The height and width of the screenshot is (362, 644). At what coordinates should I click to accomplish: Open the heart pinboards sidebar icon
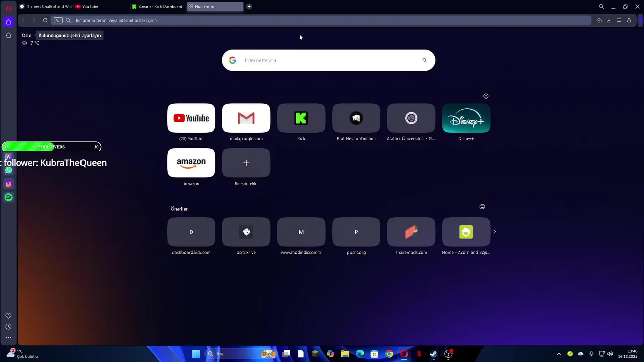point(8,316)
